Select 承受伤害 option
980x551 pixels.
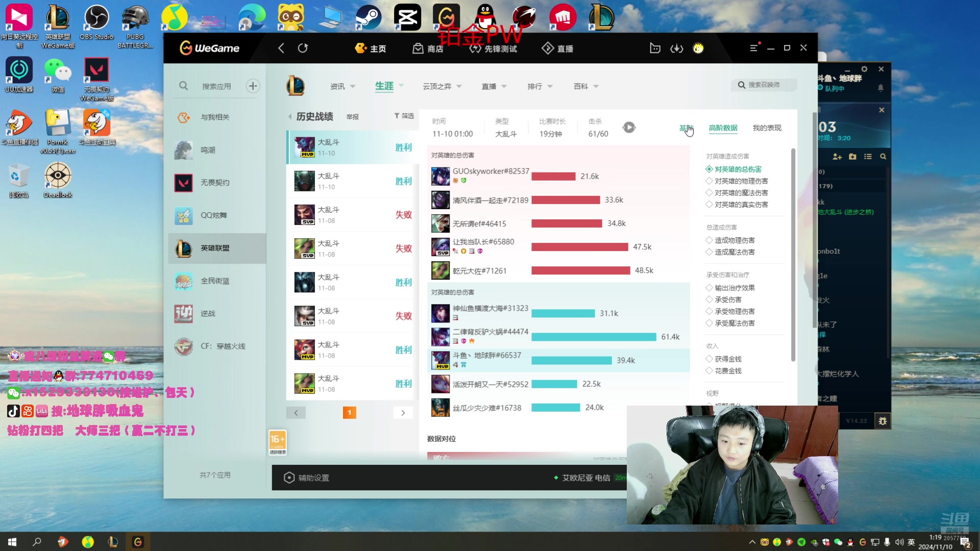[x=724, y=299]
